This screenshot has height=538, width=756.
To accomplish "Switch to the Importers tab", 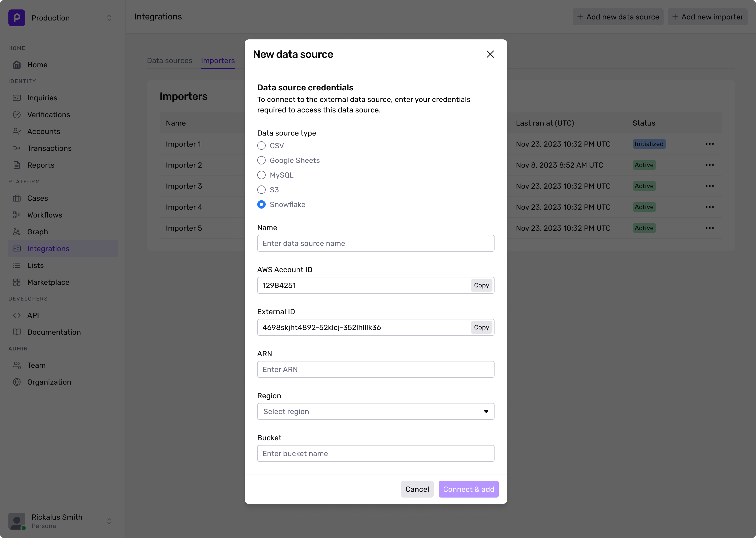I will [x=218, y=61].
